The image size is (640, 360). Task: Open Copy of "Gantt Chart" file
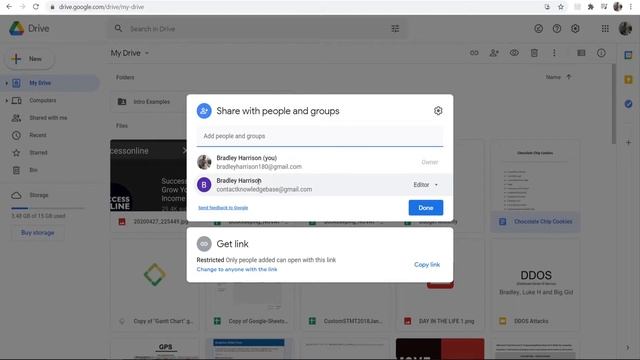[155, 286]
